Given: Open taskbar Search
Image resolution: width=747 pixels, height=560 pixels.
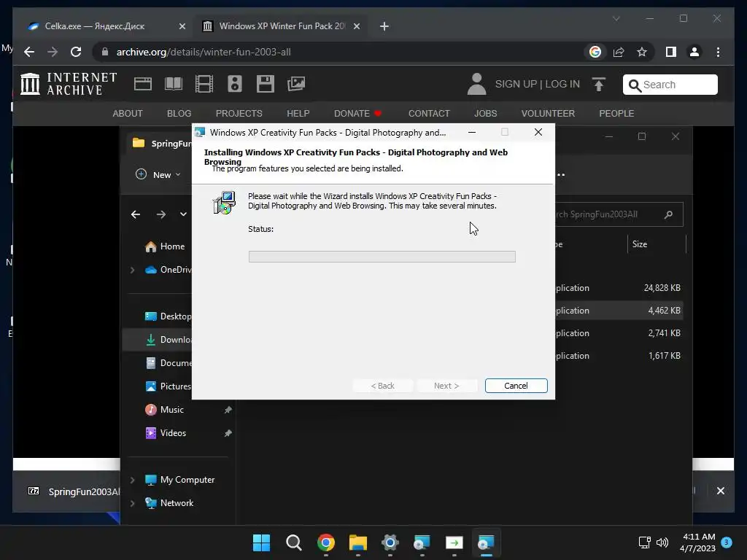Looking at the screenshot, I should pyautogui.click(x=293, y=542).
